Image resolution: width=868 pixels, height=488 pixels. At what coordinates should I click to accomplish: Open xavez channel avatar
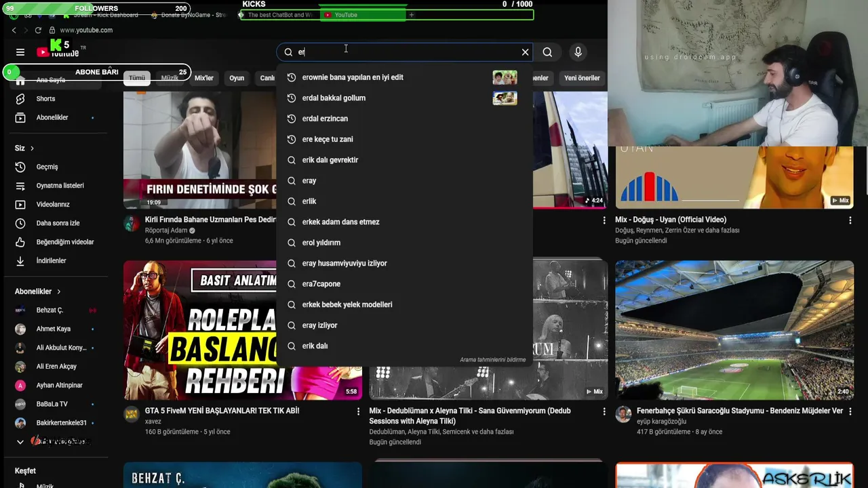click(132, 415)
